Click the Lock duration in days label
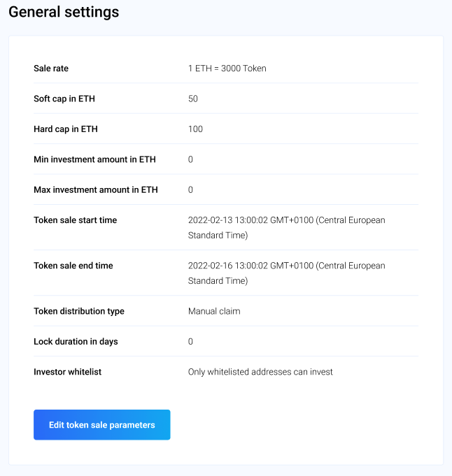 (76, 342)
